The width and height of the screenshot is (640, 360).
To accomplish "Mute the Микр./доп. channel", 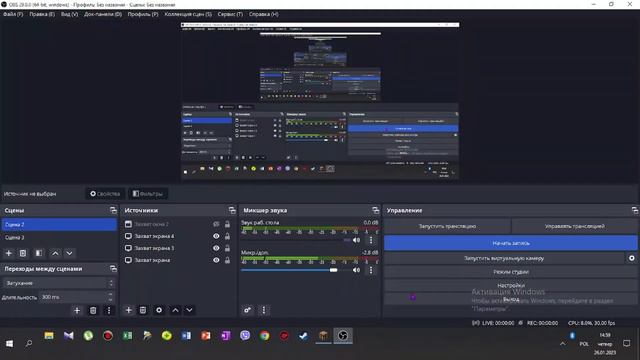I will (356, 270).
